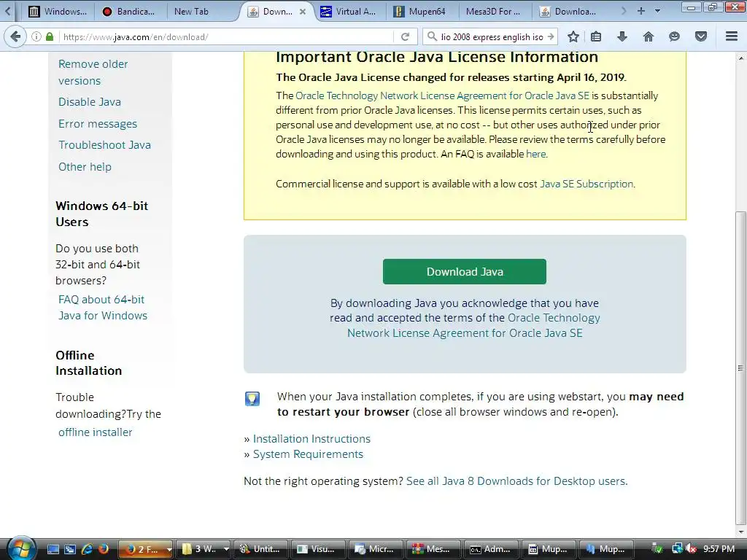Open Remove older versions link
Screen dimensions: 747x560
click(93, 72)
